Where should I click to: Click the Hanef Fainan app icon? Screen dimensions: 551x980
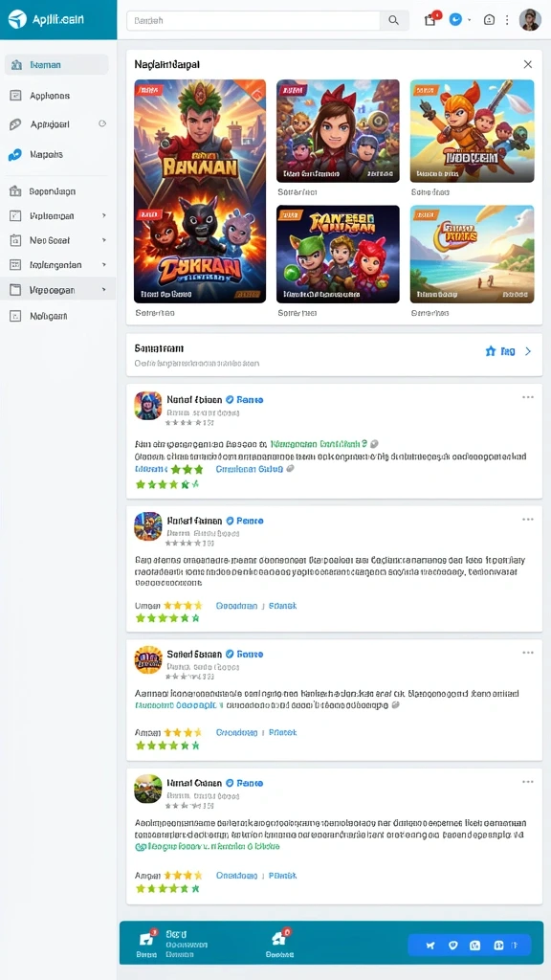(148, 526)
